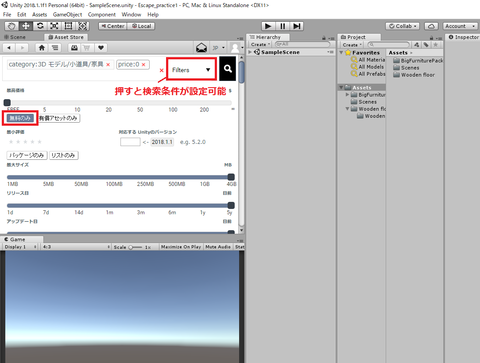
Task: Open the Window menu
Action: point(131,15)
